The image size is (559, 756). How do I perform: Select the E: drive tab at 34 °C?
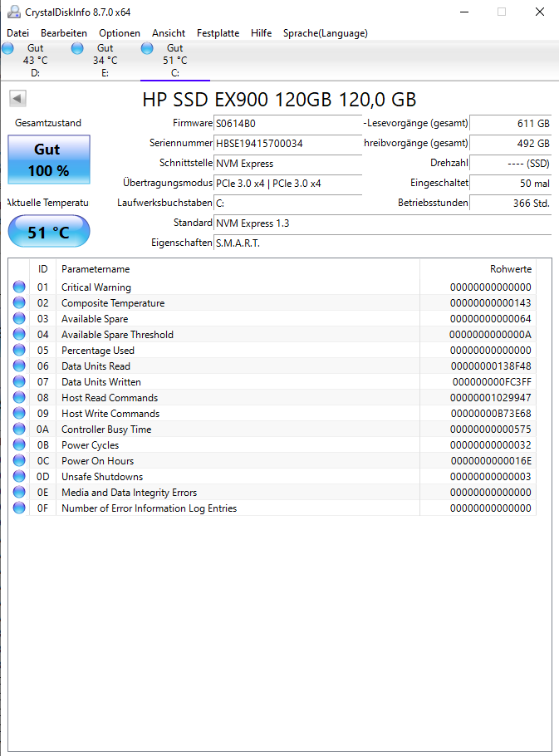[105, 61]
